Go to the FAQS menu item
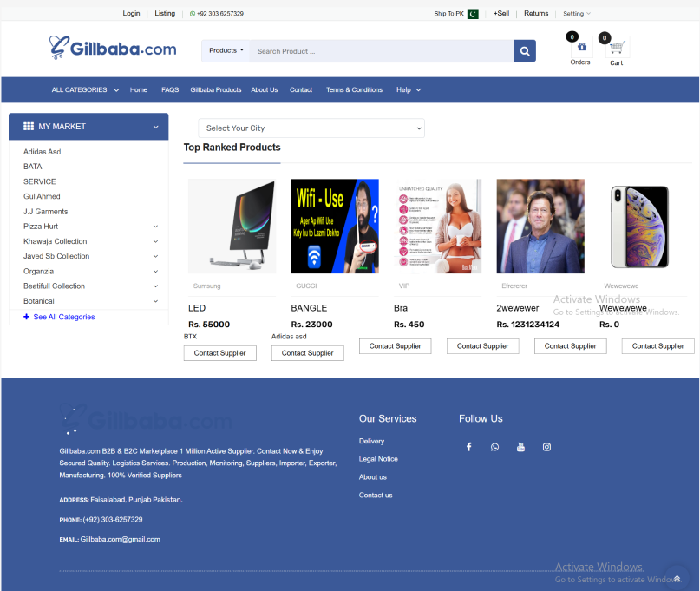 (170, 90)
